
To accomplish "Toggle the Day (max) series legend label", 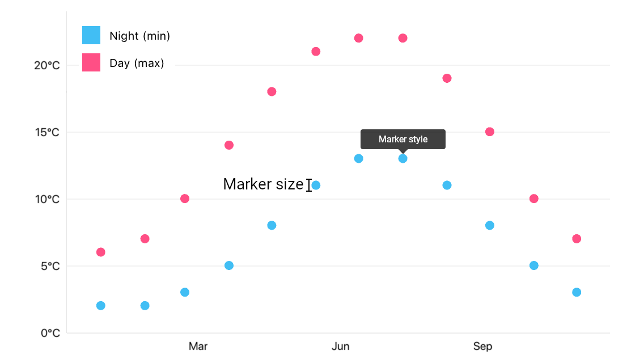I will click(137, 63).
